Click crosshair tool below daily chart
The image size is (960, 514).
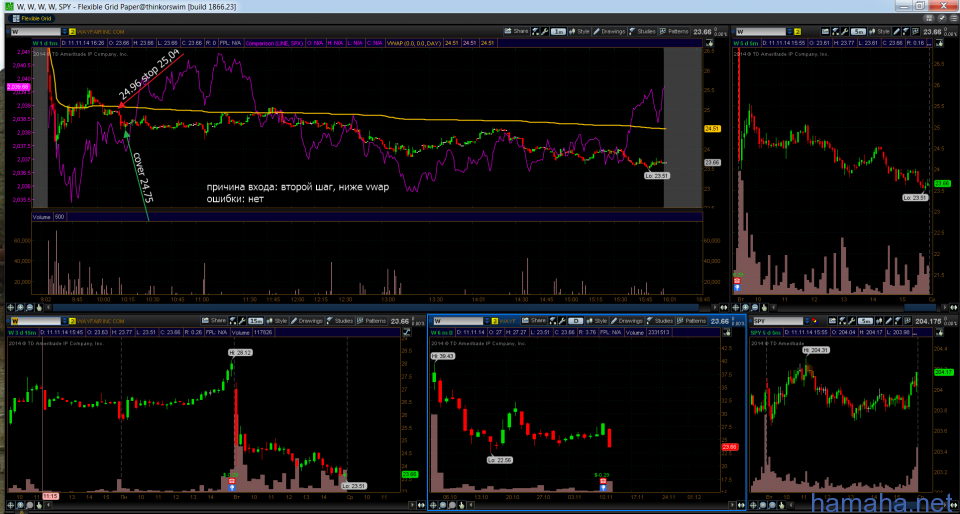tap(433, 505)
